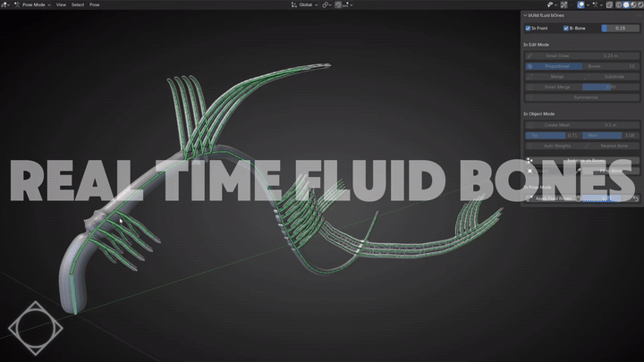Click the 'In Edit Mode' label
The image size is (644, 362).
pos(536,45)
